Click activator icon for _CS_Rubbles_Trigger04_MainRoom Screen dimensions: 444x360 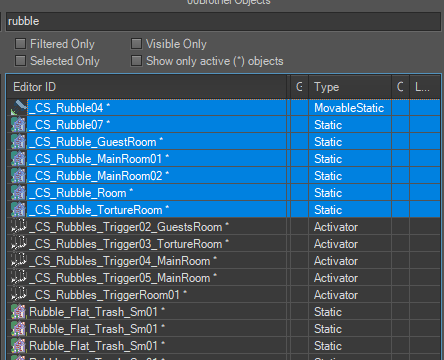19,261
